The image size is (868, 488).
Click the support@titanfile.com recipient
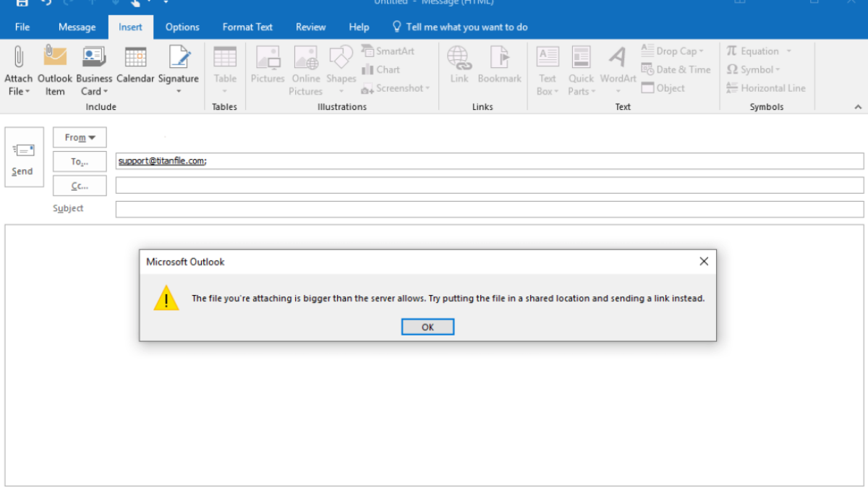point(161,161)
